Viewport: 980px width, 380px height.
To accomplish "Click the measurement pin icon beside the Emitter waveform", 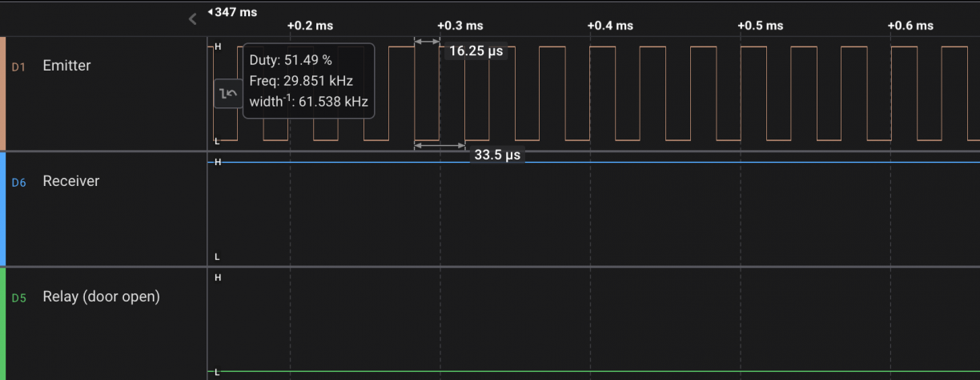I will point(228,94).
